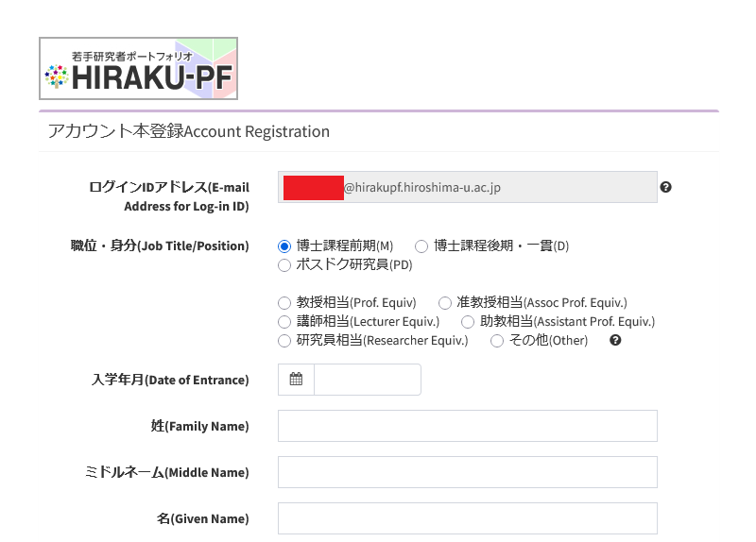This screenshot has width=756, height=542.
Task: Click the disabled login email address field
Action: (468, 187)
